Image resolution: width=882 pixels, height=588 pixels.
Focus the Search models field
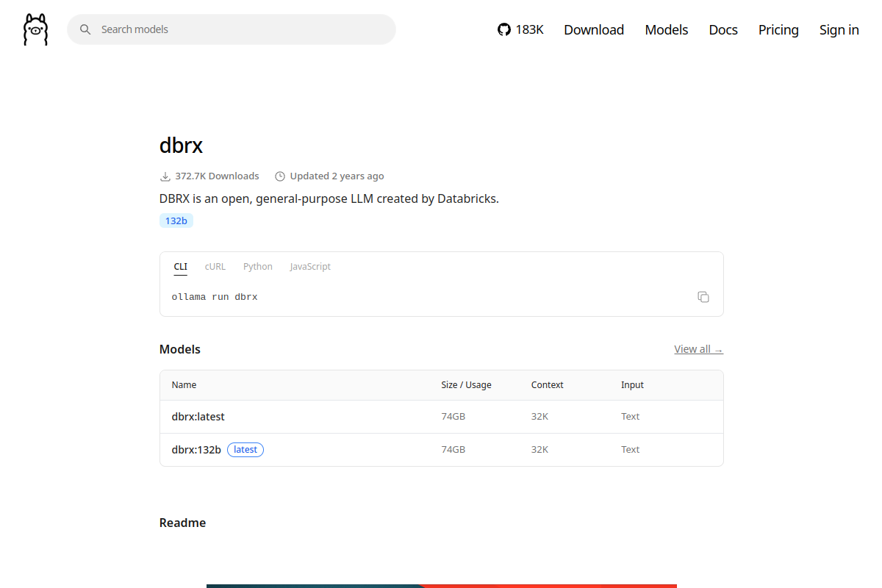232,29
